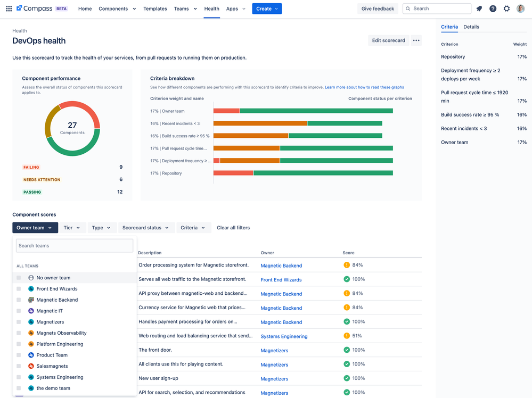Open the Create button dropdown
Screen dimensions: 532x398
(267, 9)
